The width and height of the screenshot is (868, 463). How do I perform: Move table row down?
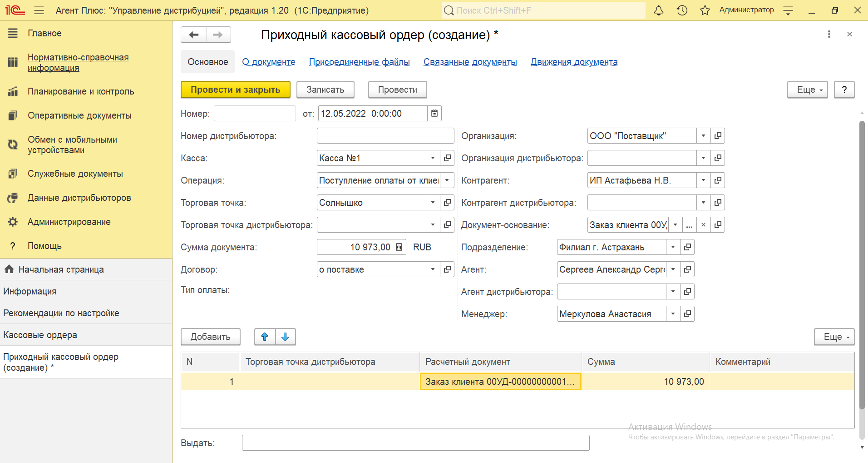click(x=285, y=337)
